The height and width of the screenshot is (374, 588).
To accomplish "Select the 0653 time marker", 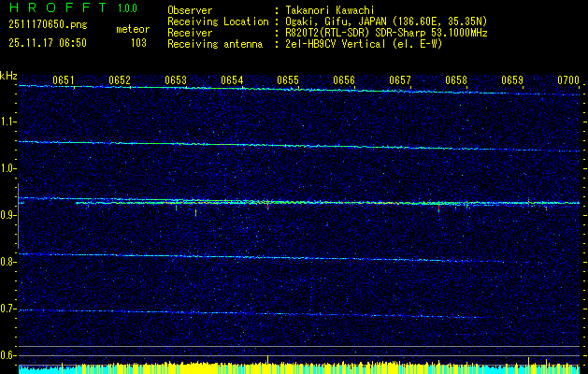I will click(x=176, y=80).
